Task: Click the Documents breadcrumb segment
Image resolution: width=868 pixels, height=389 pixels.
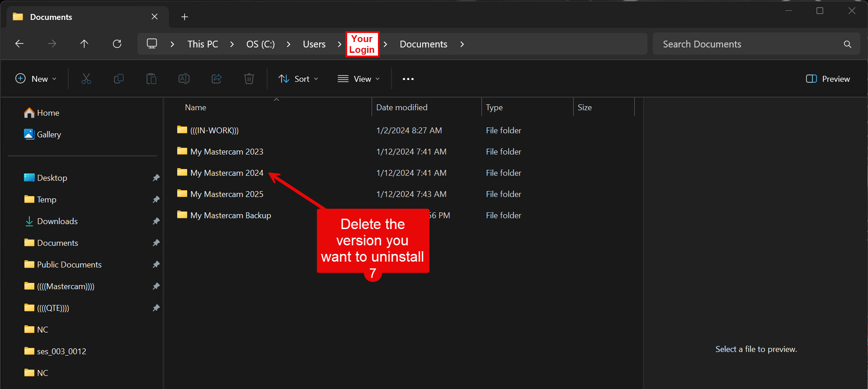Action: (x=424, y=44)
